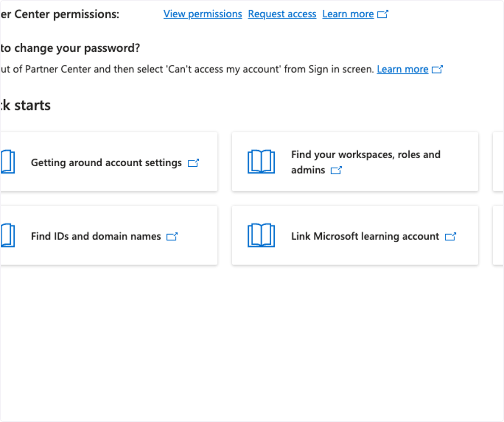The height and width of the screenshot is (422, 504).
Task: Click external-link icon beside Find IDs and domain names
Action: 172,237
